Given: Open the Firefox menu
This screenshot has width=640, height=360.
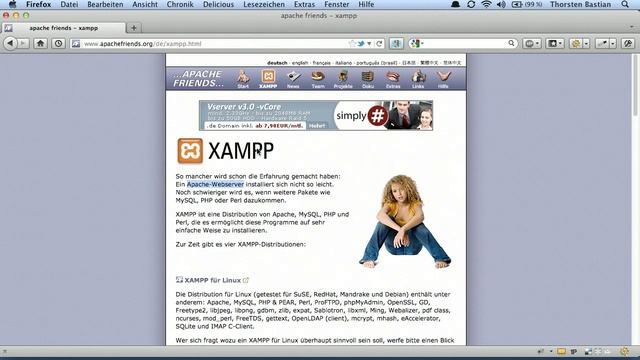Looking at the screenshot, I should coord(38,4).
